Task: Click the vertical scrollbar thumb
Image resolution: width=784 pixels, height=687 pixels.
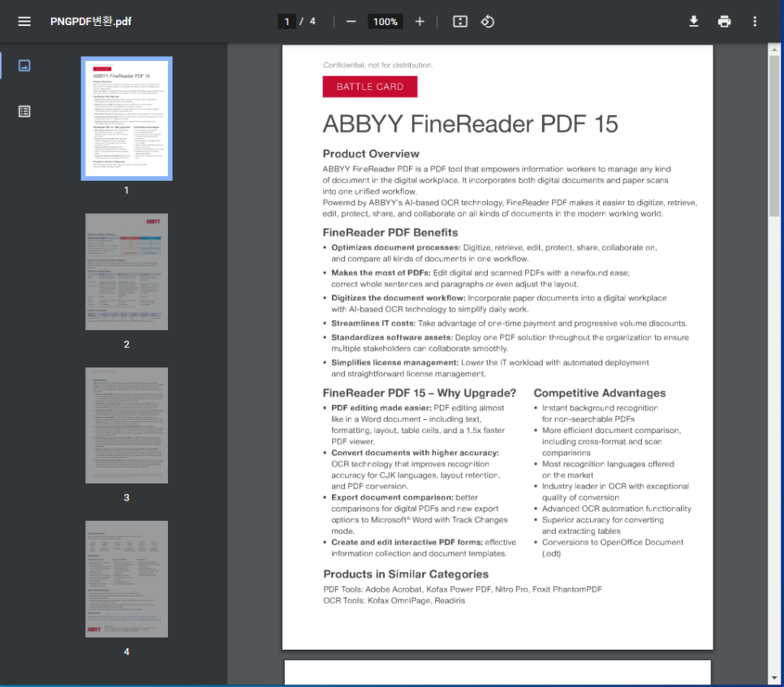Action: [774, 135]
